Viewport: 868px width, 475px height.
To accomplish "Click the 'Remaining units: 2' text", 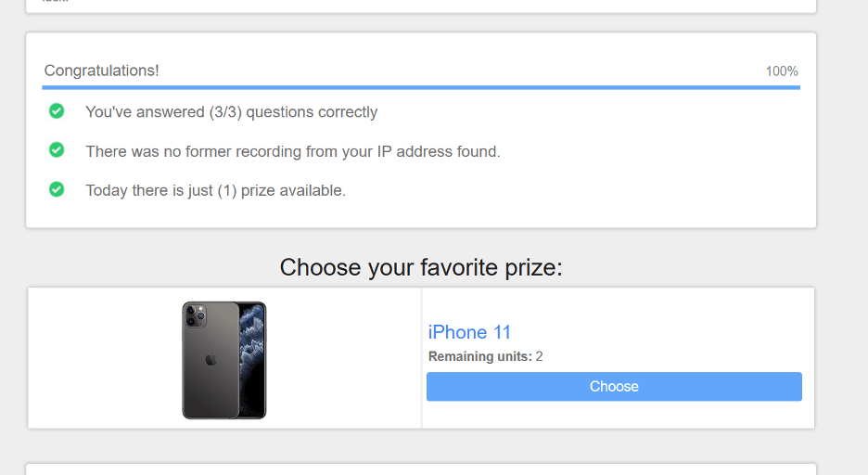I will [486, 356].
